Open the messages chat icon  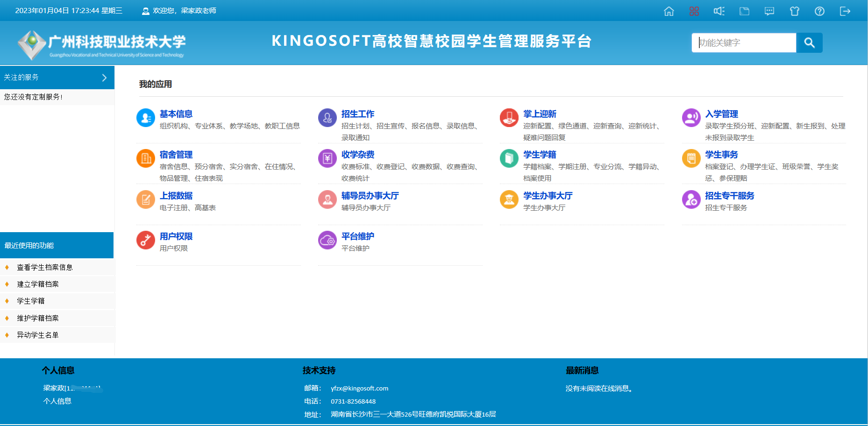pos(769,11)
